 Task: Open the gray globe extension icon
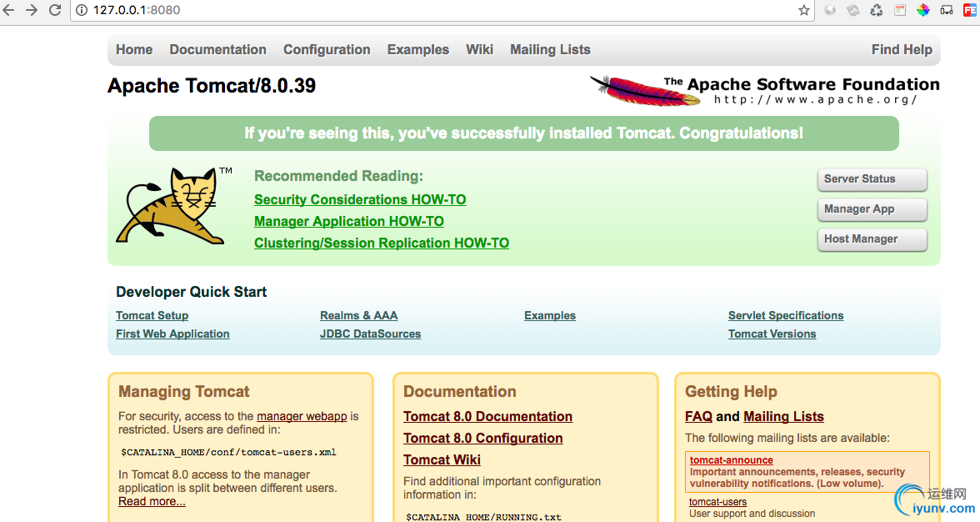coord(830,10)
